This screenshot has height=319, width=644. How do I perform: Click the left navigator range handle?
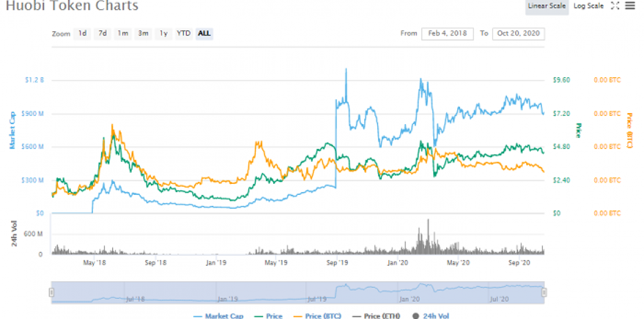tap(52, 292)
